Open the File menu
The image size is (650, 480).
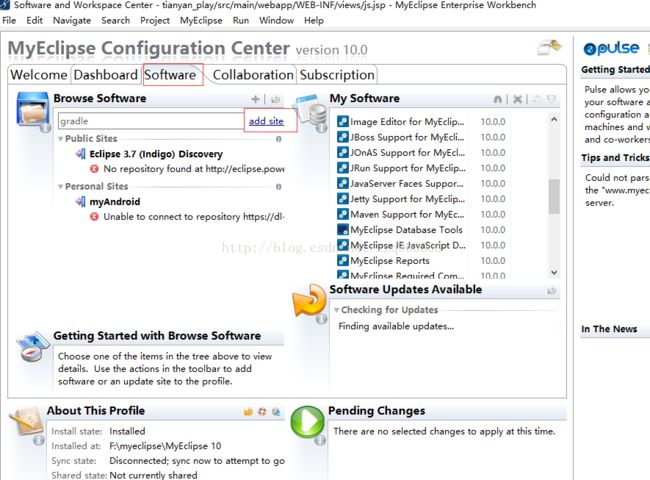coord(9,20)
